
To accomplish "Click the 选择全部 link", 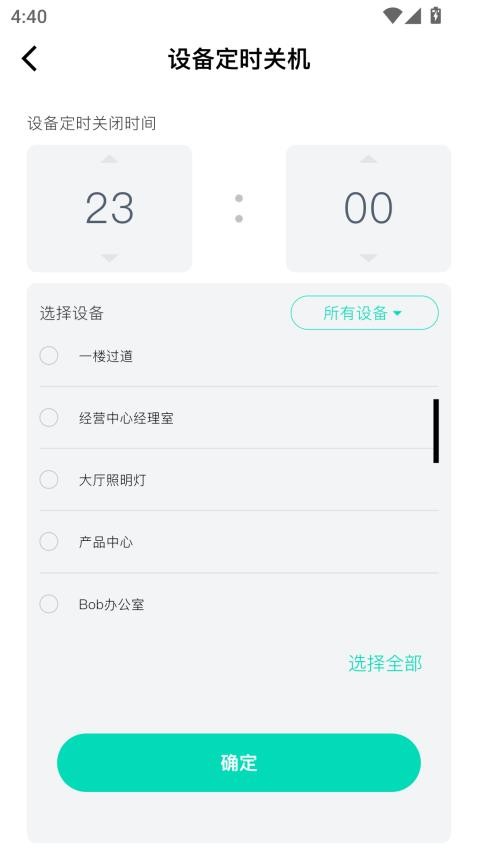I will pos(385,663).
